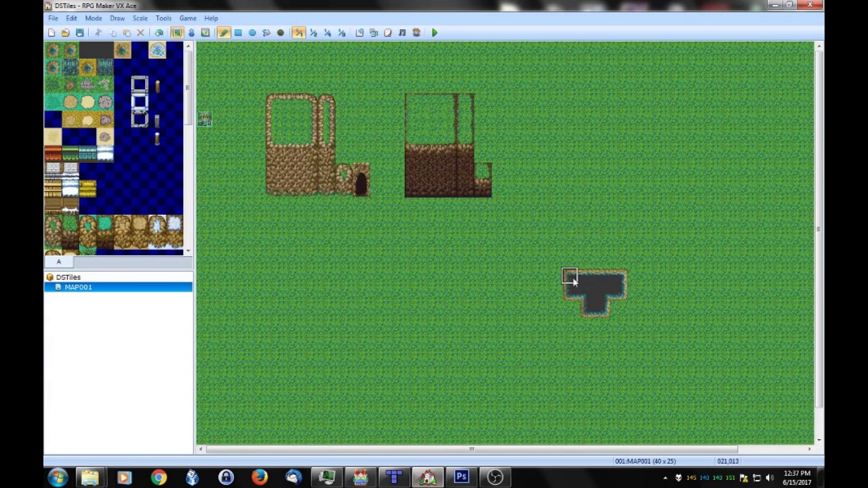Open the File menu

coord(53,18)
